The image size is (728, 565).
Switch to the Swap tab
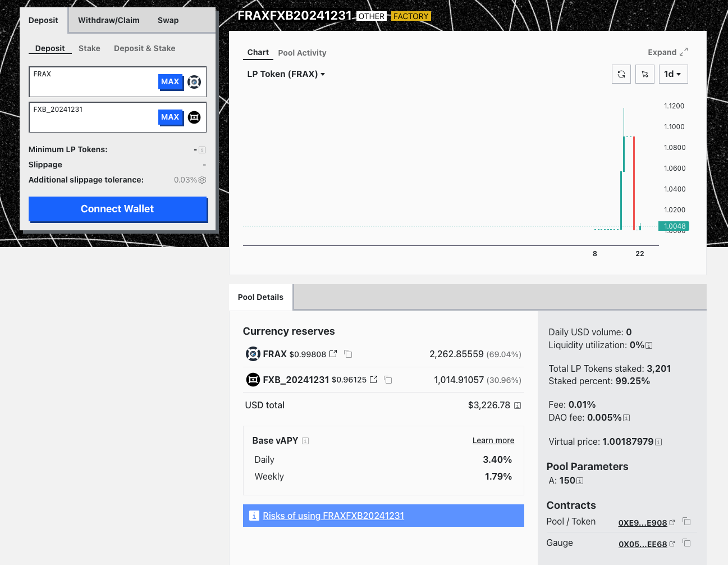coord(168,20)
